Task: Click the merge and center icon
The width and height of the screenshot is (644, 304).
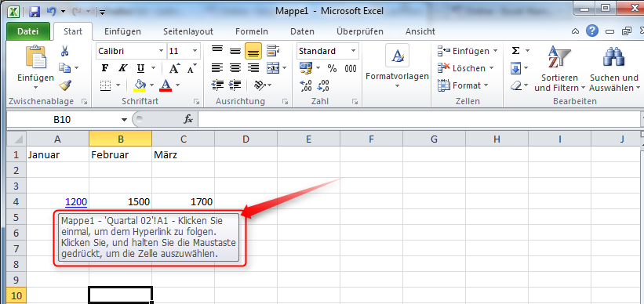Action: 273,68
